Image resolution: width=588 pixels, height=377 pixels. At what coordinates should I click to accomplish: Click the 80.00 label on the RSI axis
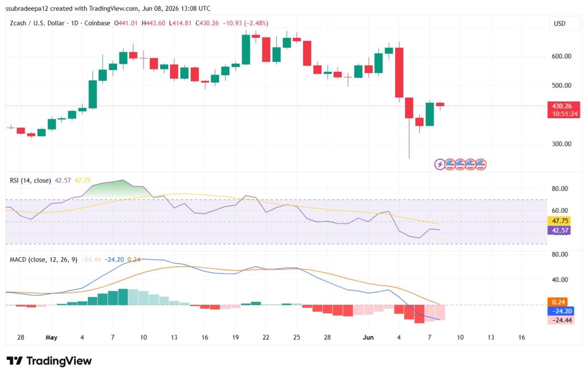coord(559,189)
